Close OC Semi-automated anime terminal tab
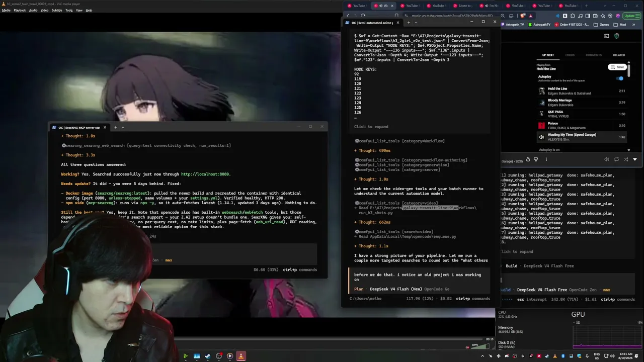 click(x=397, y=22)
